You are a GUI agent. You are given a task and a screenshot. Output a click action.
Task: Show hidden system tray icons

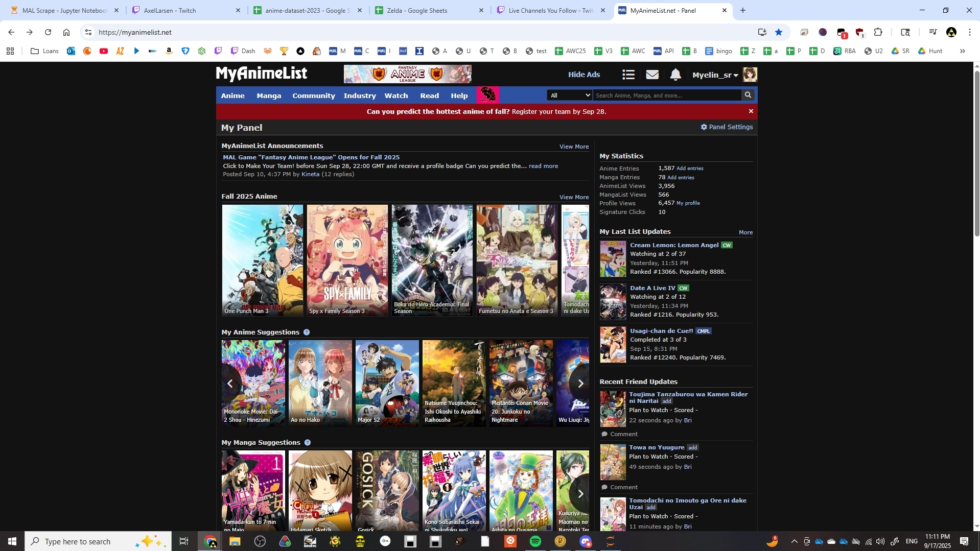pyautogui.click(x=794, y=541)
